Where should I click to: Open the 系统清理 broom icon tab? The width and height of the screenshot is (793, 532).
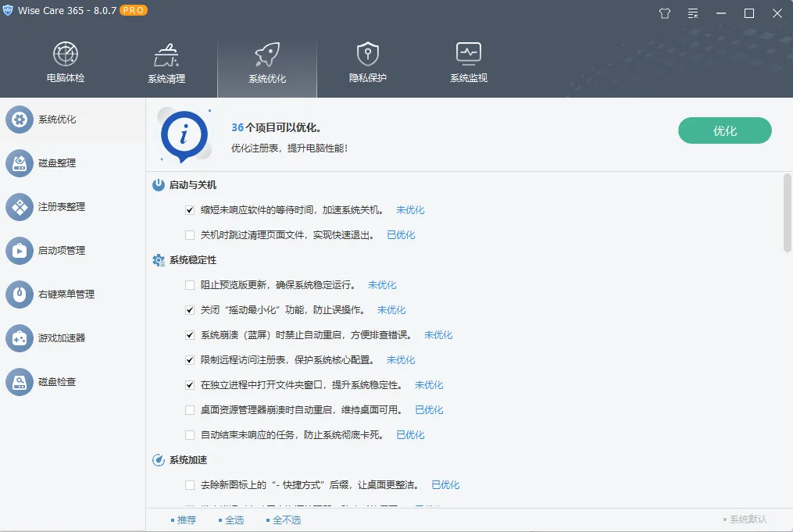point(166,62)
